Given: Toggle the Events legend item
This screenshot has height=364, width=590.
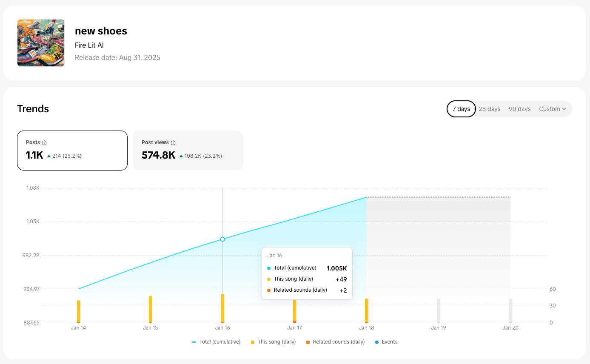Looking at the screenshot, I should [386, 342].
